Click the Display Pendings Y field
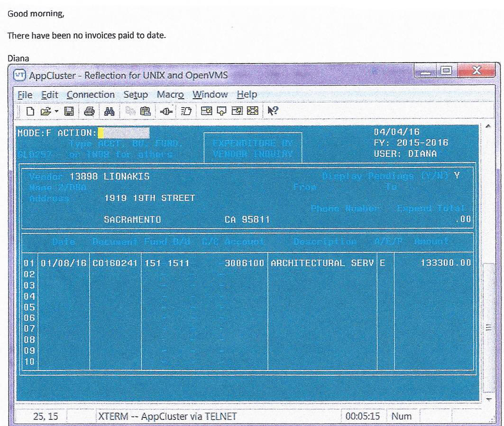Screen dimensions: 504x426 (x=457, y=176)
